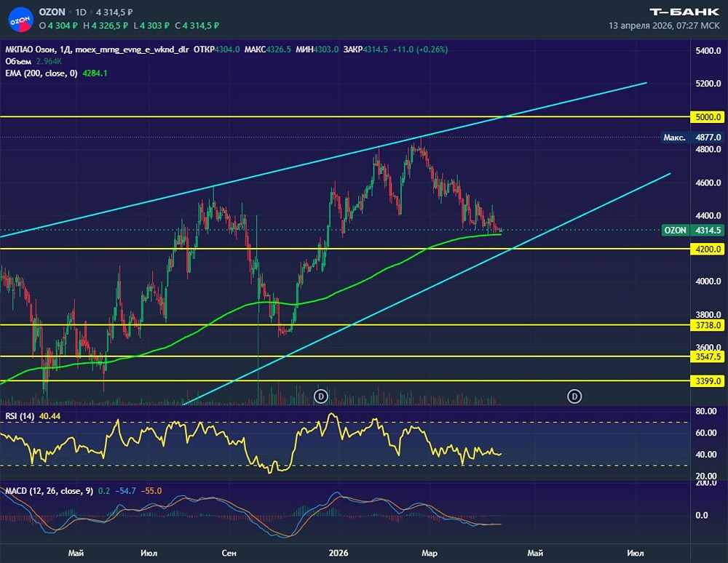Select the 4200.0 yellow price level label
This screenshot has height=563, width=728.
tap(708, 249)
